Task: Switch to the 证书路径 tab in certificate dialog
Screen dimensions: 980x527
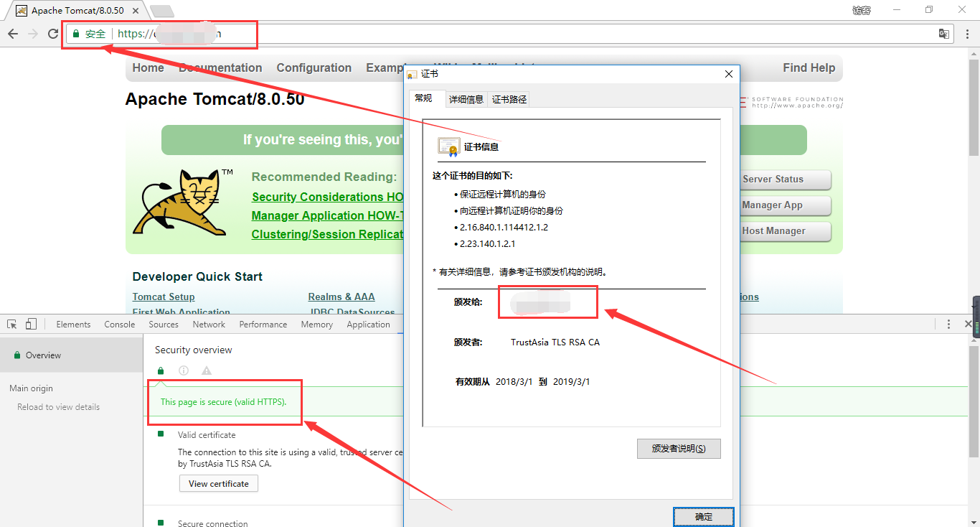Action: [x=509, y=99]
